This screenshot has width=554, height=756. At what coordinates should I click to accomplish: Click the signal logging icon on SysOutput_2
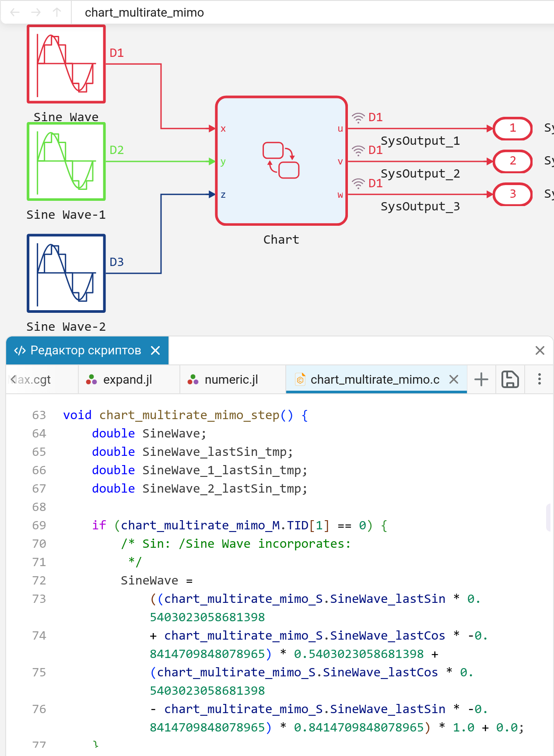click(358, 150)
